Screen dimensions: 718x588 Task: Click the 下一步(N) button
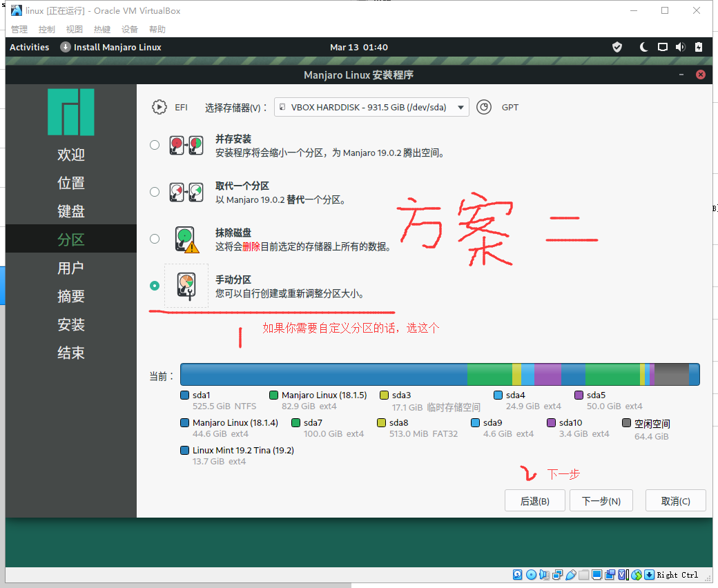point(601,501)
